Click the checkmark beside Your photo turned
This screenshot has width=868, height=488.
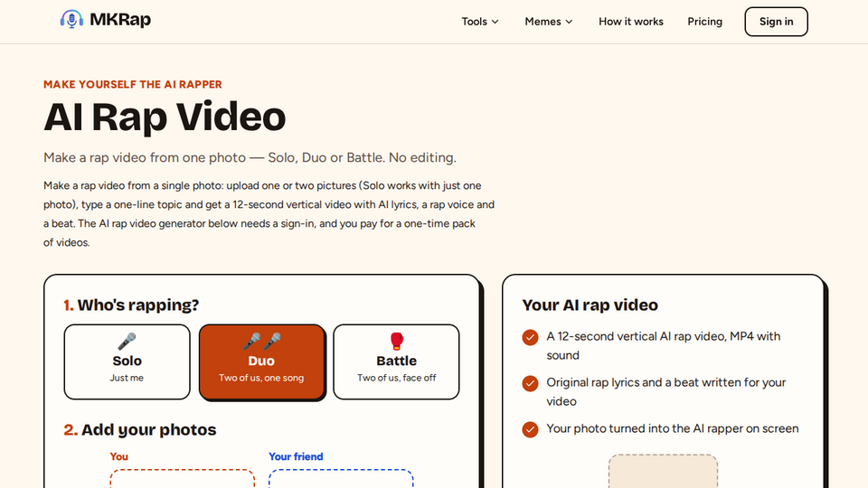(x=531, y=429)
